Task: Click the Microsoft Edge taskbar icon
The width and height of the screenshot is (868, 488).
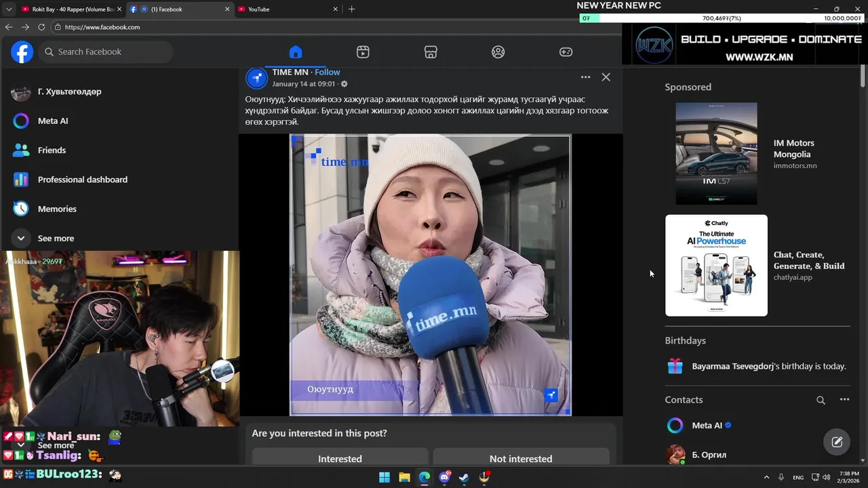Action: point(425,477)
